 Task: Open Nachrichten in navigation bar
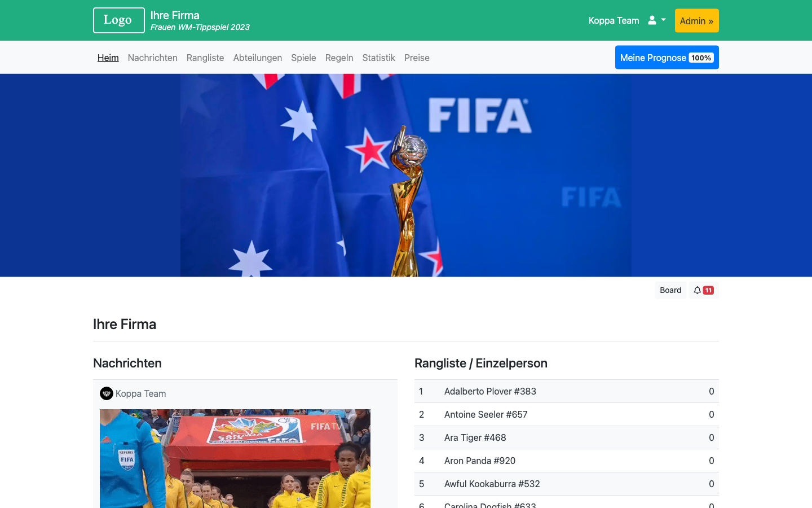(153, 58)
